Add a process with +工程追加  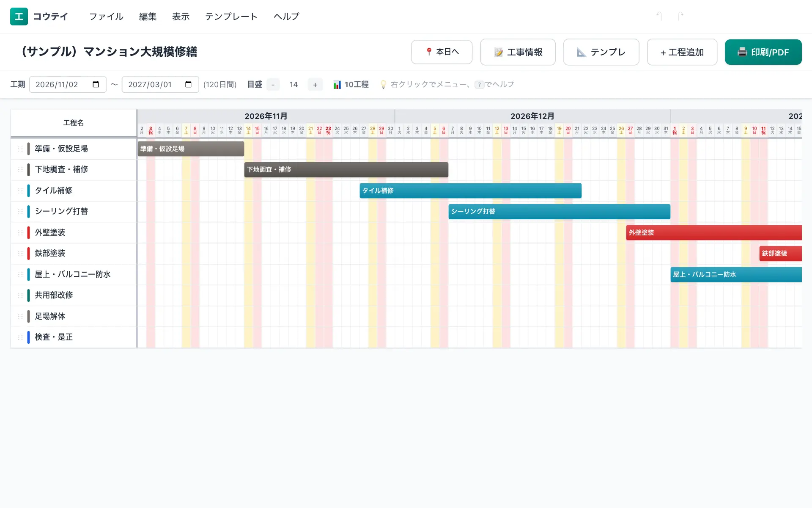coord(682,52)
